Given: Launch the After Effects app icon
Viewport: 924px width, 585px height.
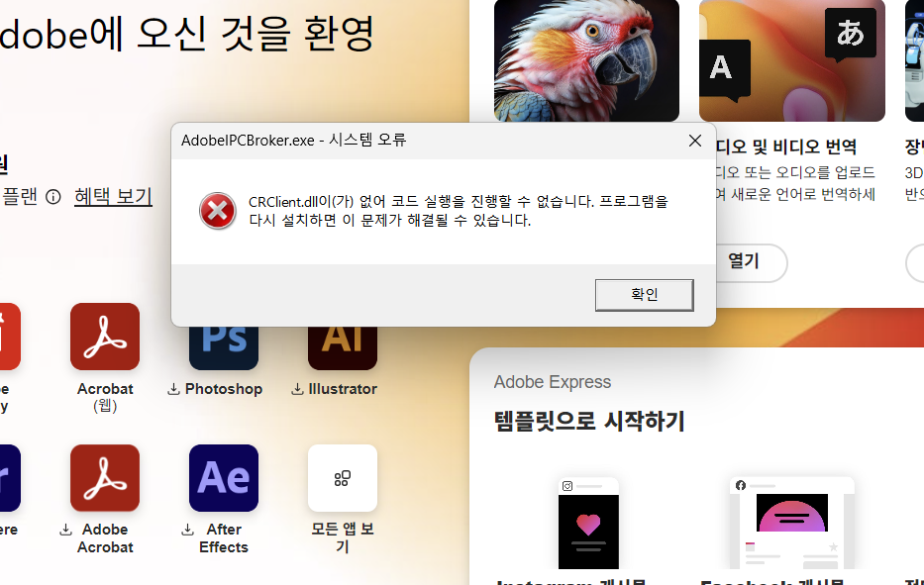Looking at the screenshot, I should click(x=223, y=478).
